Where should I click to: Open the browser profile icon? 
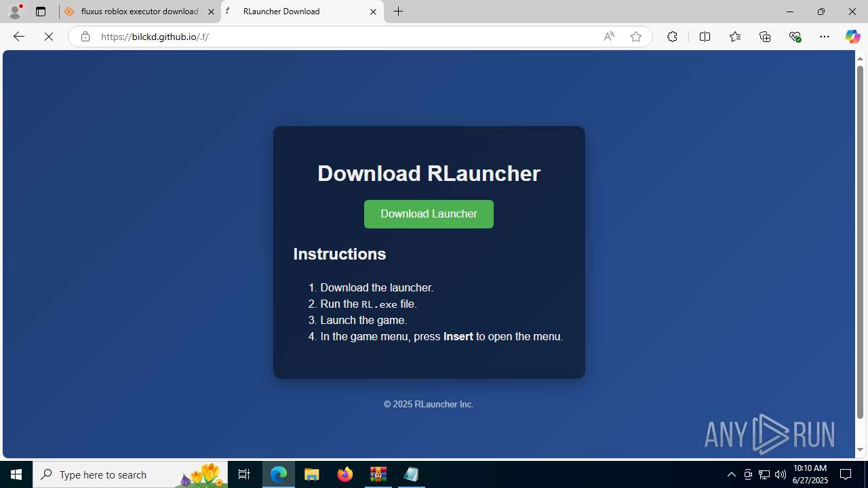click(15, 12)
